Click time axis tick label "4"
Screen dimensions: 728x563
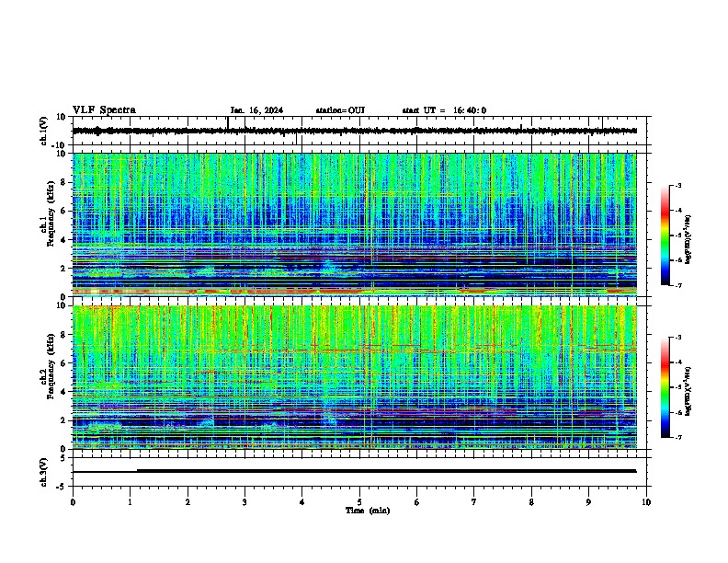coord(302,502)
